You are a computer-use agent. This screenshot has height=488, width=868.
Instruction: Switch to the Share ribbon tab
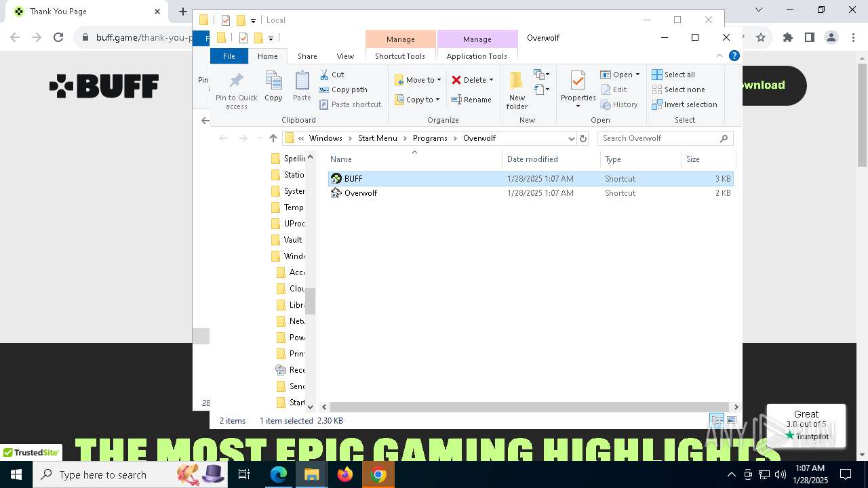click(x=307, y=56)
